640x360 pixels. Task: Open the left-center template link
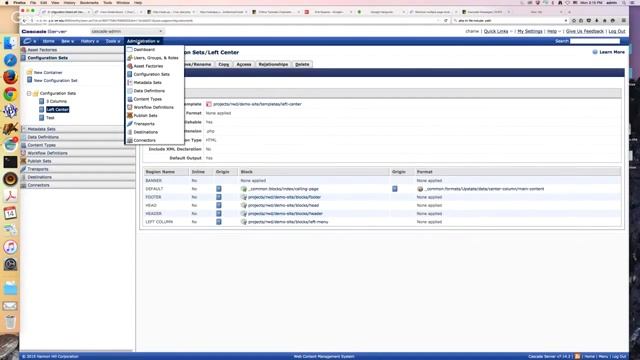click(x=257, y=104)
